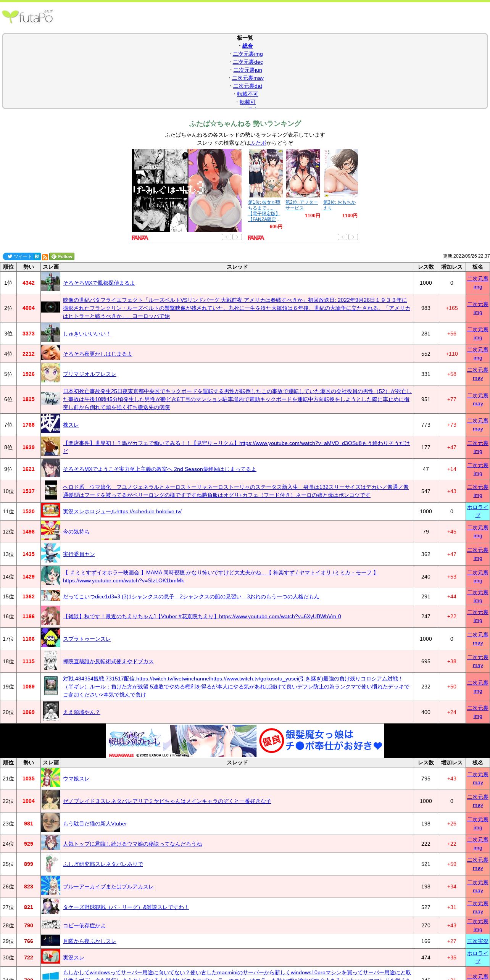Click previous arrow on right FANZA ad
Screen dimensions: 490x980
click(342, 237)
